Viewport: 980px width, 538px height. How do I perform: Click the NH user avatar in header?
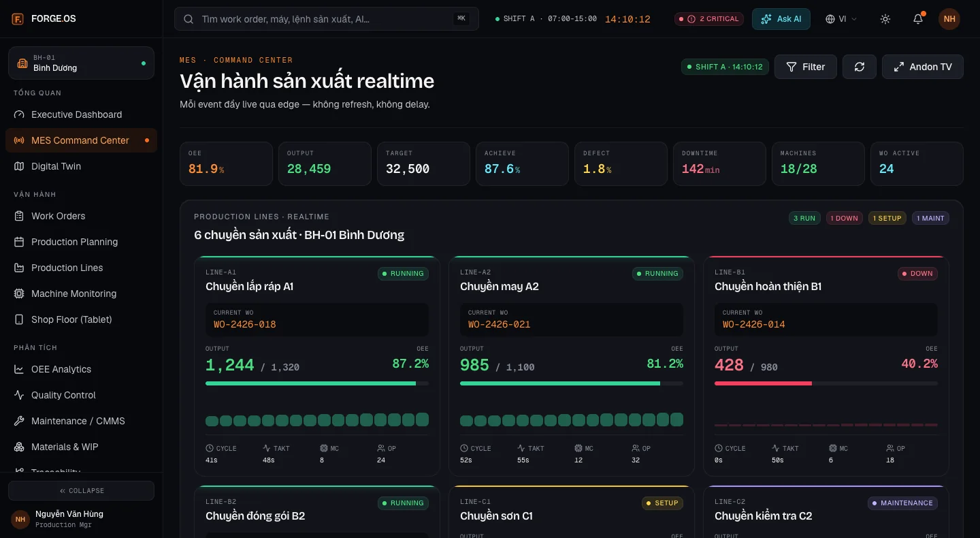coord(949,19)
